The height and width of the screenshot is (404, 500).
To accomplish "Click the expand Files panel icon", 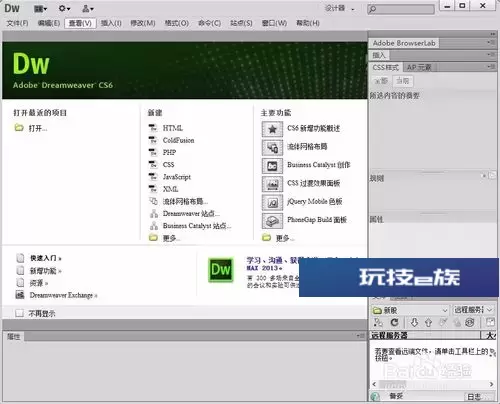I will (490, 322).
